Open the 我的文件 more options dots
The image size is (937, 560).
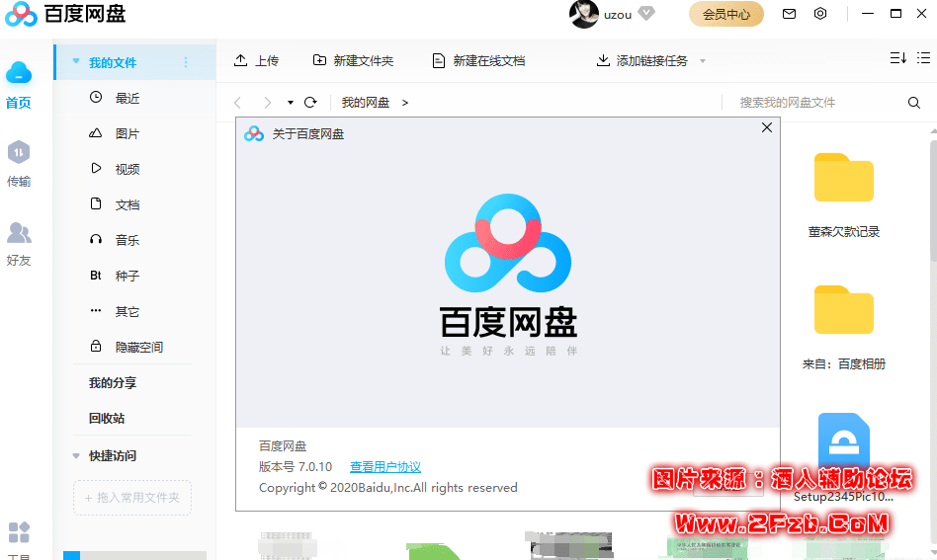186,62
